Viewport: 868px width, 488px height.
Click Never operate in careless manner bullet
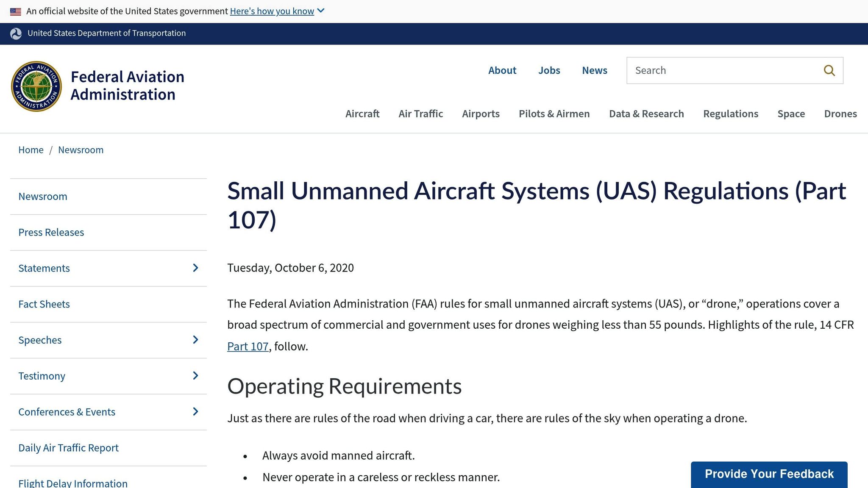coord(381,477)
